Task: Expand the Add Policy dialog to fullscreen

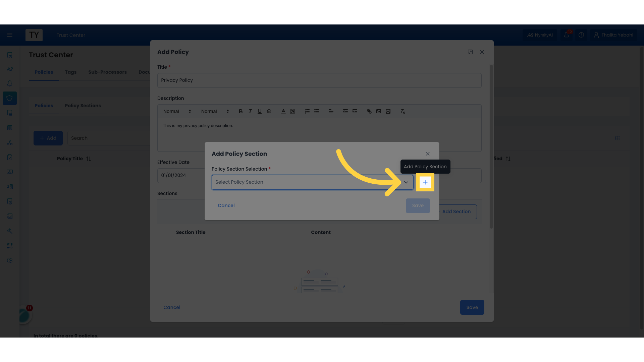Action: 470,52
